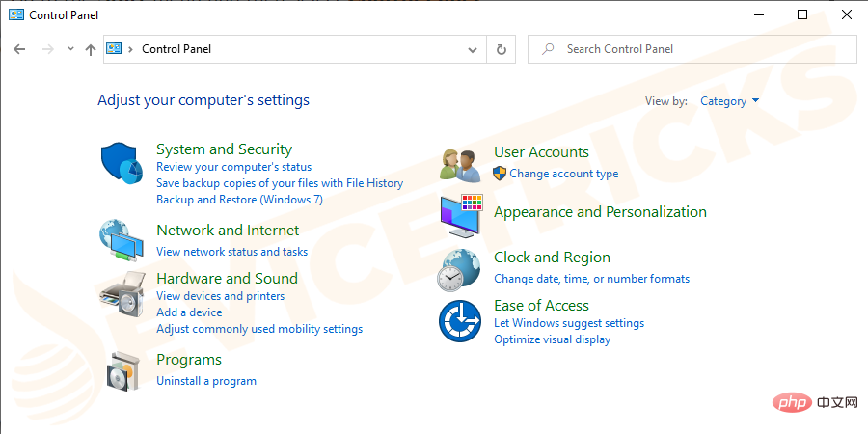Click Let Windows suggest settings
868x434 pixels.
569,323
